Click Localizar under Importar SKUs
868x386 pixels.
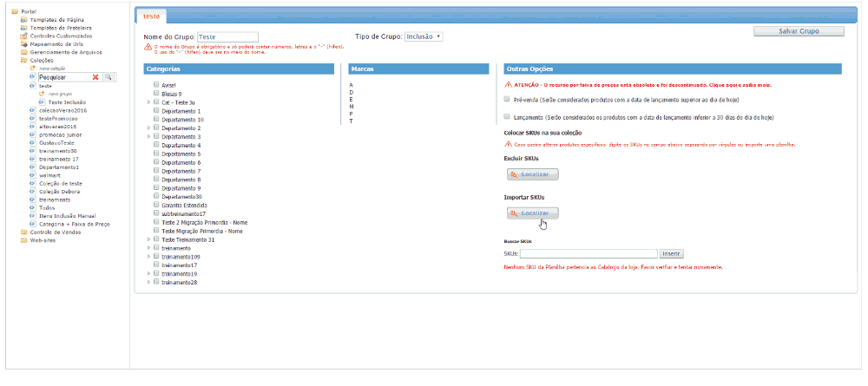click(x=533, y=213)
